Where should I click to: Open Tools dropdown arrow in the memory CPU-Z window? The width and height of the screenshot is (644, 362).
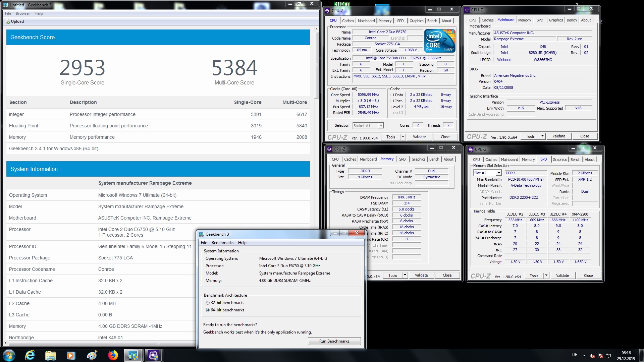tap(405, 275)
